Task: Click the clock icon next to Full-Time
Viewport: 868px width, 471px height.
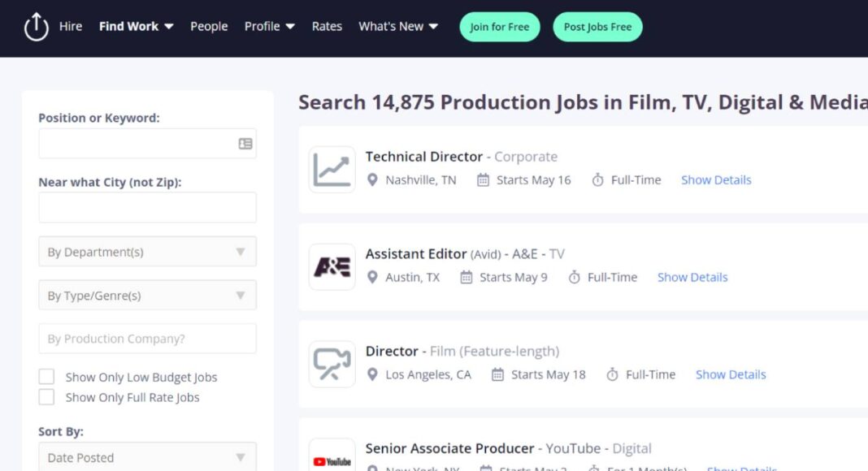Action: 598,179
